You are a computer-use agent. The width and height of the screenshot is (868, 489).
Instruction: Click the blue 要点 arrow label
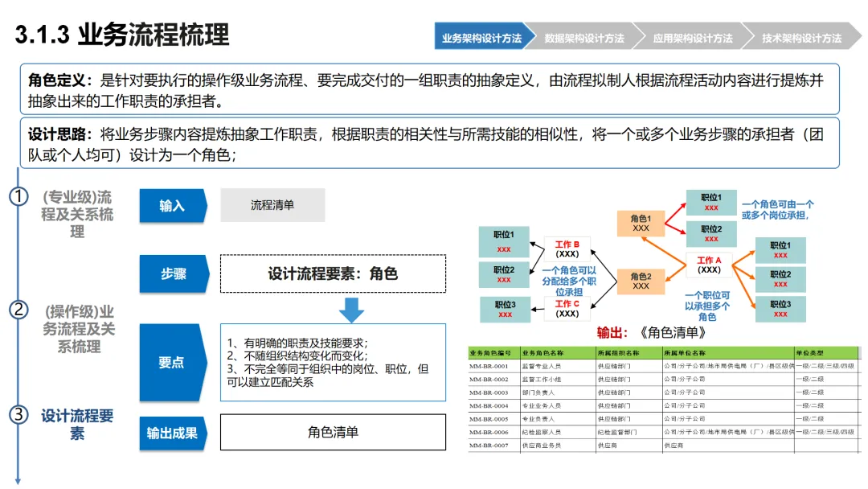173,363
